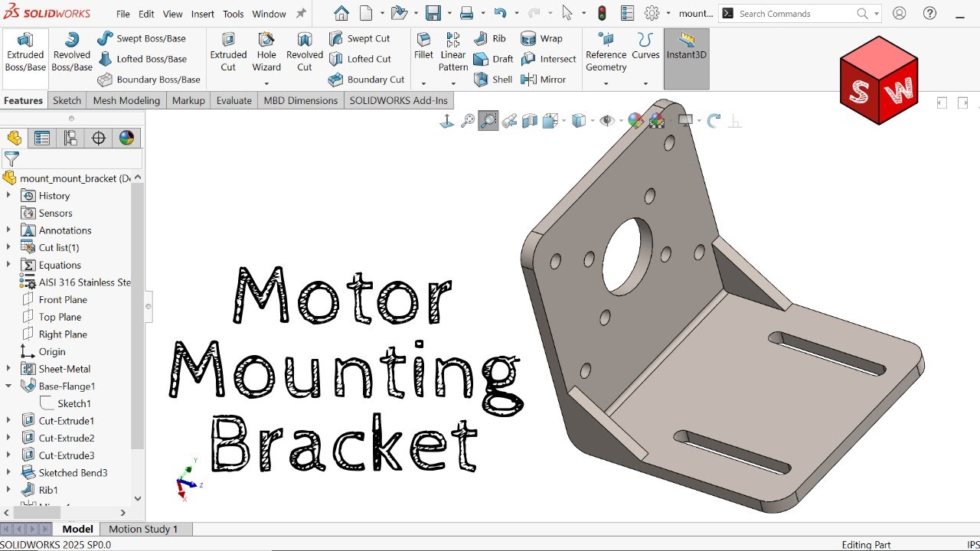
Task: Click the Save icon
Action: (x=433, y=14)
